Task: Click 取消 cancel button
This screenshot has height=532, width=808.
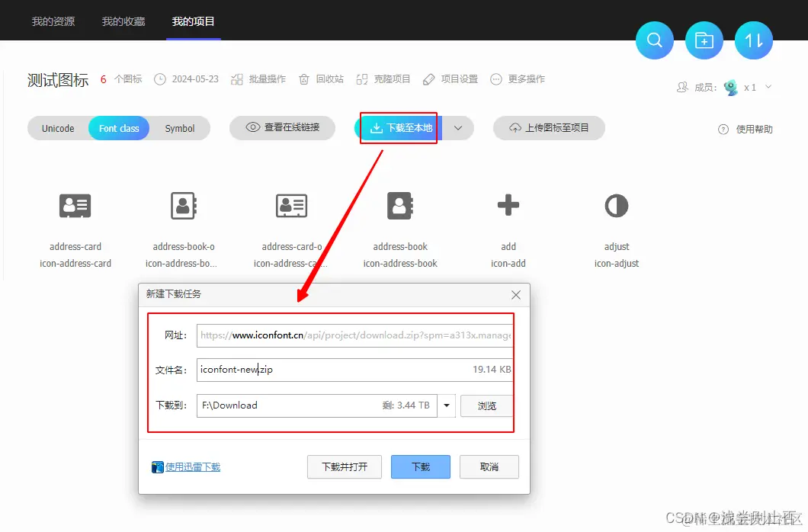Action: [x=489, y=467]
